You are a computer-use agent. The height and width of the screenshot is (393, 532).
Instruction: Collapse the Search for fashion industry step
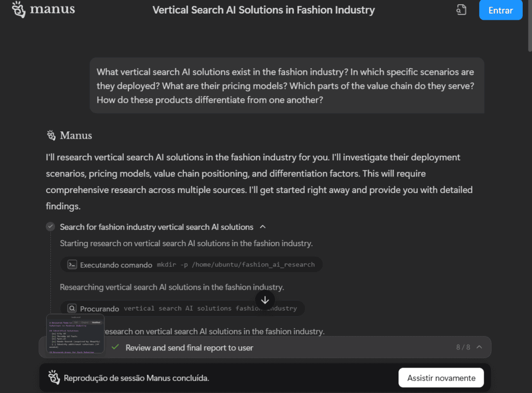(263, 227)
